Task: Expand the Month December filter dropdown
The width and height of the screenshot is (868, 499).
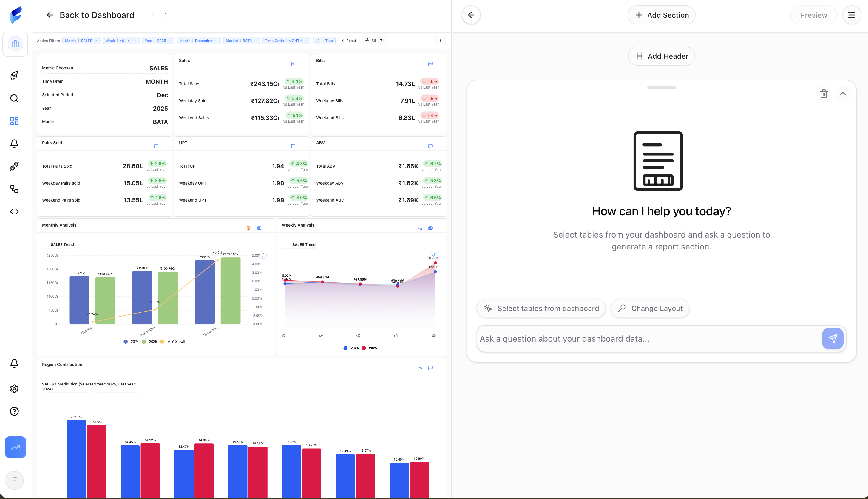Action: click(199, 41)
